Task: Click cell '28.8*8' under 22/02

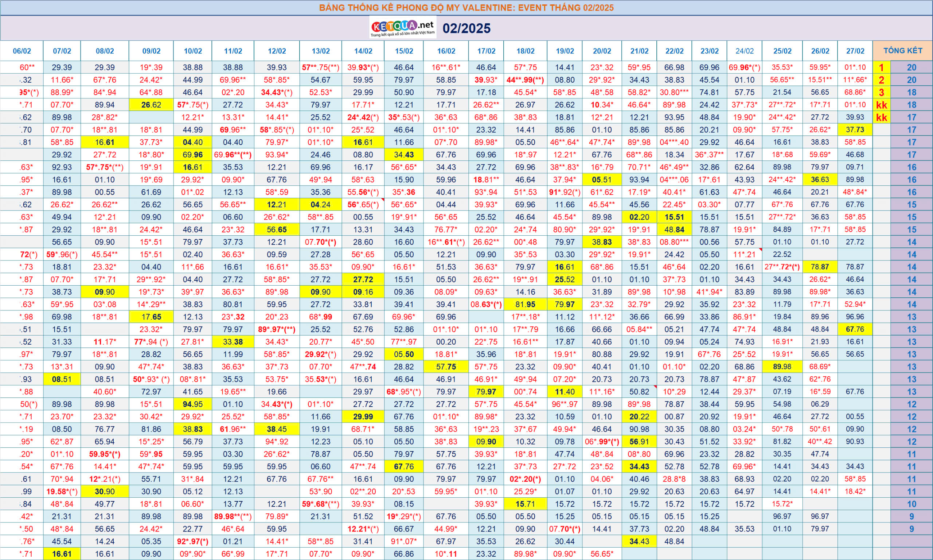Action: (x=675, y=479)
